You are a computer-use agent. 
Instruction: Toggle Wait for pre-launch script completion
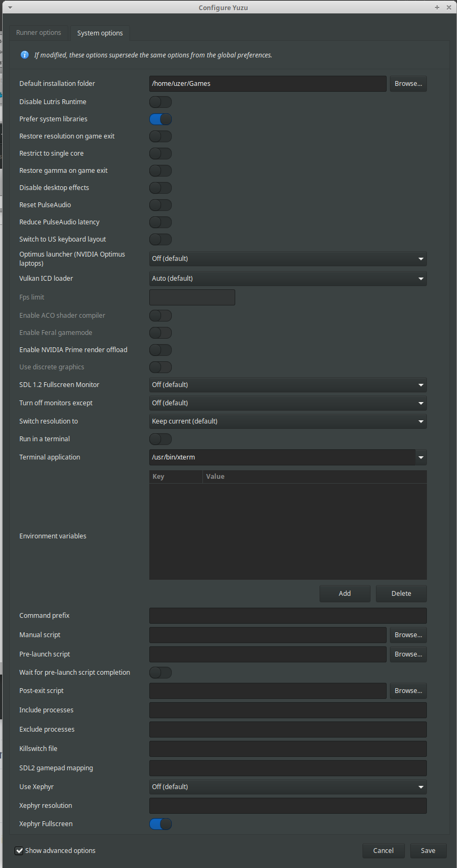coord(161,673)
